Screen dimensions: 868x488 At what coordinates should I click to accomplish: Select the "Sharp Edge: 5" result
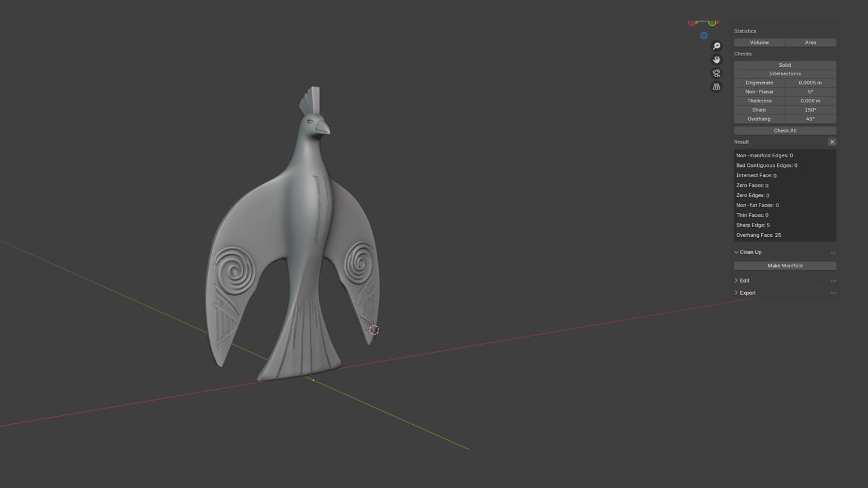pos(753,225)
